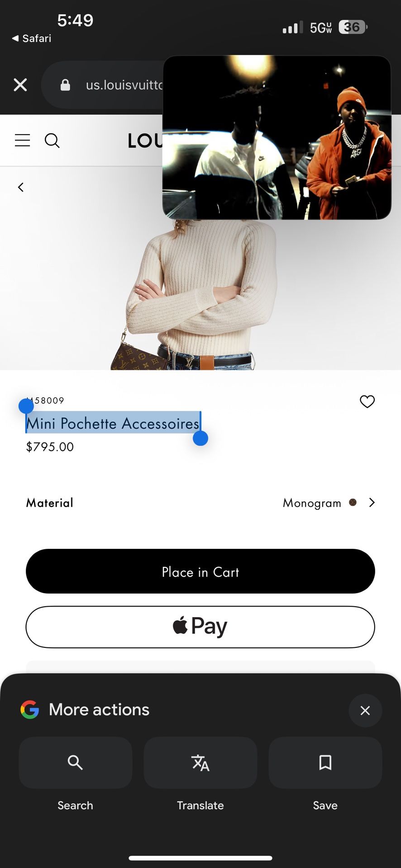This screenshot has height=868, width=401.
Task: Tap the us.louisvuitton URL address field
Action: click(x=104, y=85)
